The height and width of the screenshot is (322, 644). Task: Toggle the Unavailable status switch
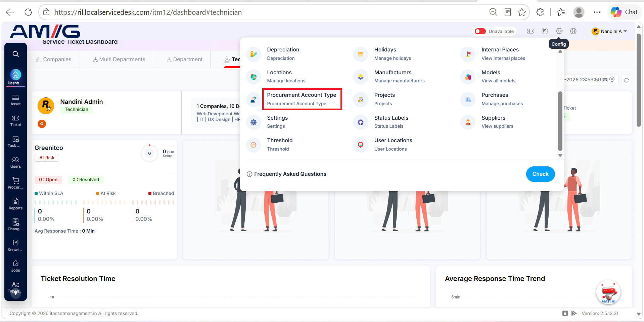(x=480, y=31)
